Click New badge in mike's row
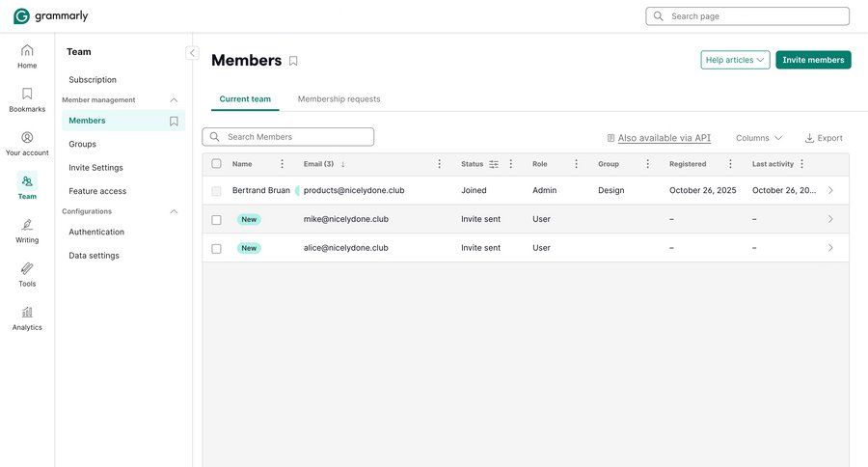The width and height of the screenshot is (868, 467). [x=249, y=219]
